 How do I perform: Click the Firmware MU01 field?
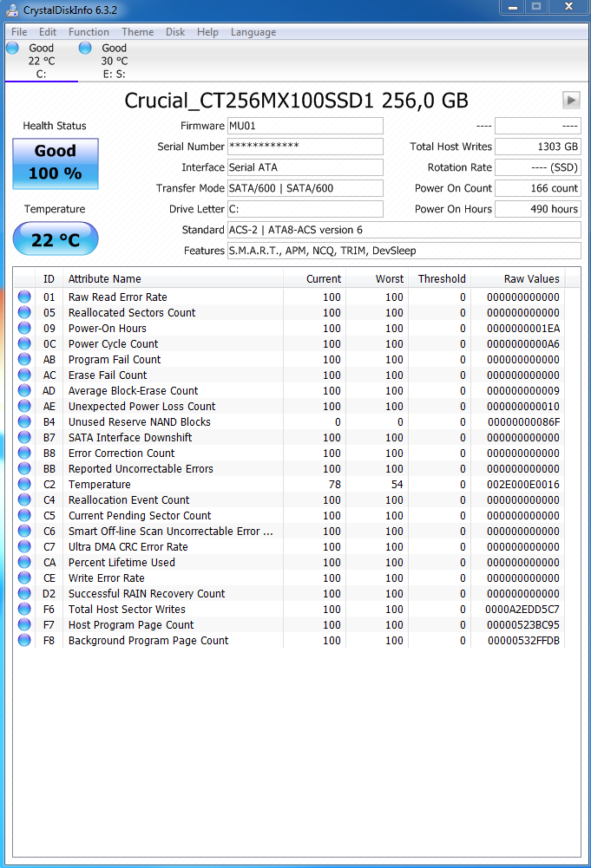coord(305,126)
